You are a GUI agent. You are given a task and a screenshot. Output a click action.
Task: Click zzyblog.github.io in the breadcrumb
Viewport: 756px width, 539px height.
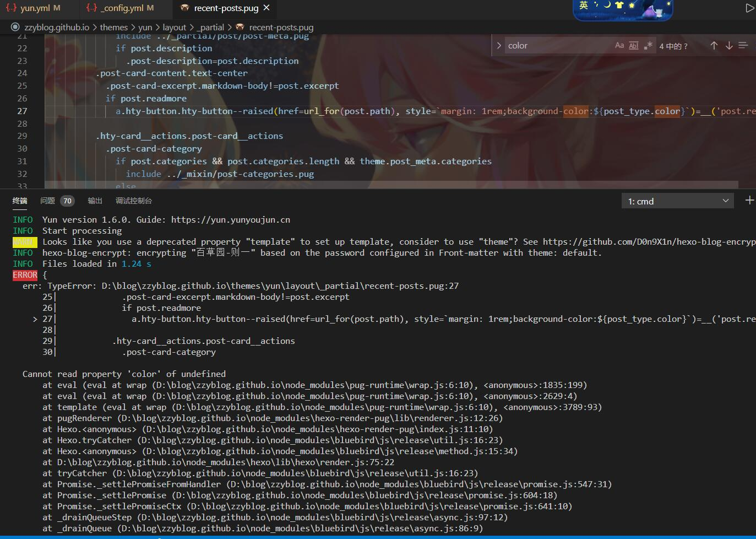[57, 27]
